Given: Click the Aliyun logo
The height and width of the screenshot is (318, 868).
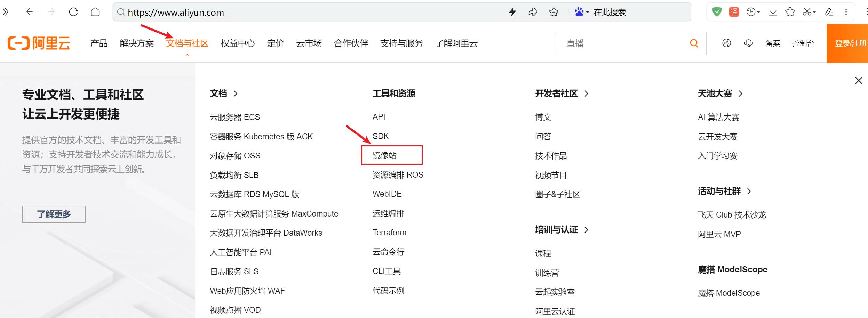Looking at the screenshot, I should 39,43.
